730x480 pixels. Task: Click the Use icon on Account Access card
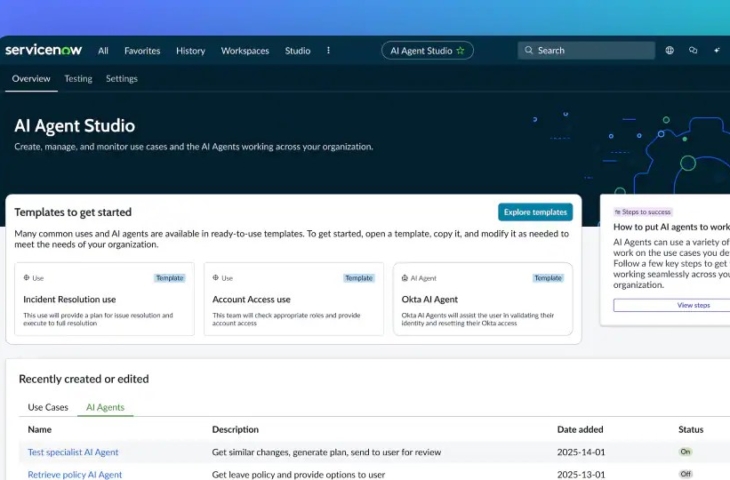(x=216, y=277)
